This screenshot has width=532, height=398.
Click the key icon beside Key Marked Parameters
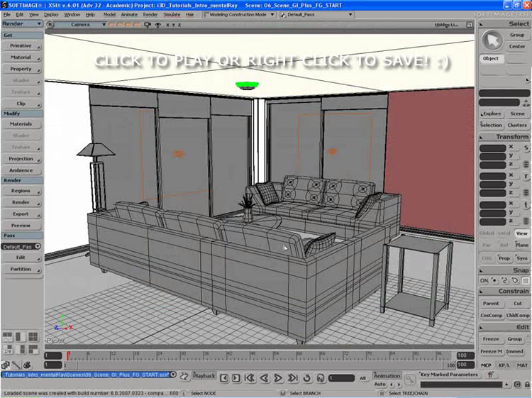[x=410, y=379]
